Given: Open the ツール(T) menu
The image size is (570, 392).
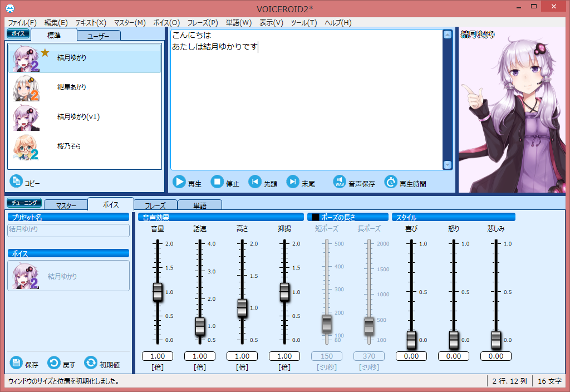Looking at the screenshot, I should coord(304,22).
